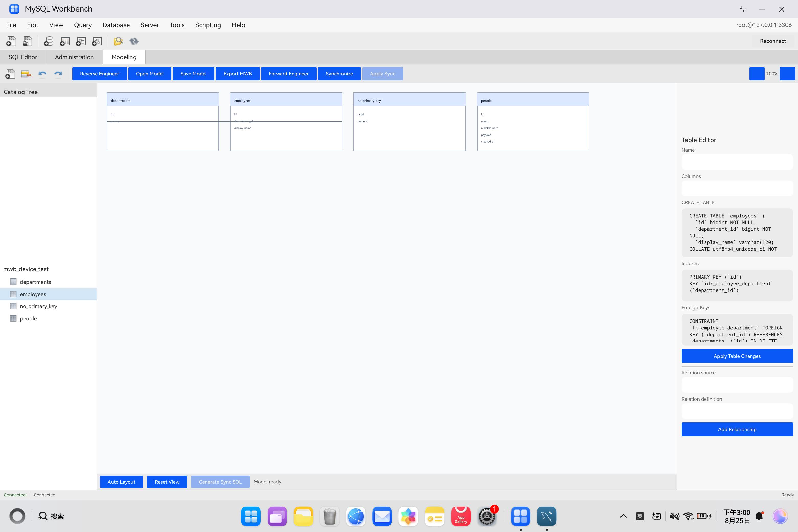The image size is (798, 532).
Task: Open the App Gallery dock icon
Action: click(461, 516)
